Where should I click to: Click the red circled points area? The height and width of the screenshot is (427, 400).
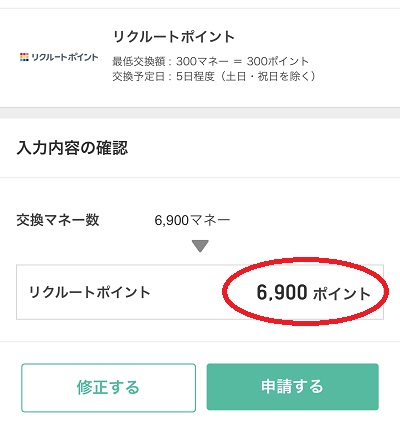[x=305, y=291]
